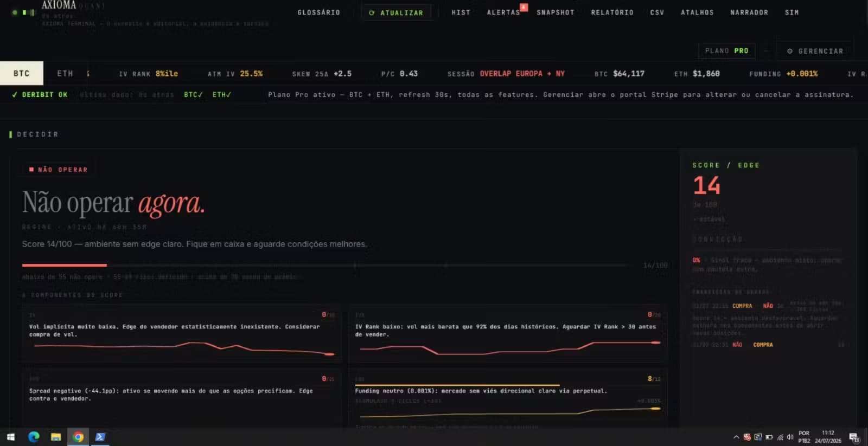Click the 'Plano Pro ativo' info message
Screen dimensions: 868x446
point(560,94)
